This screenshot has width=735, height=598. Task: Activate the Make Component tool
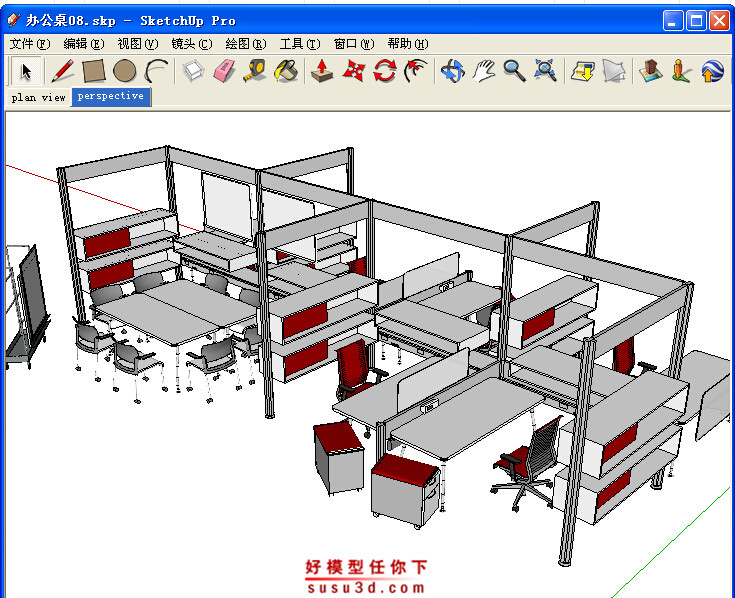193,71
